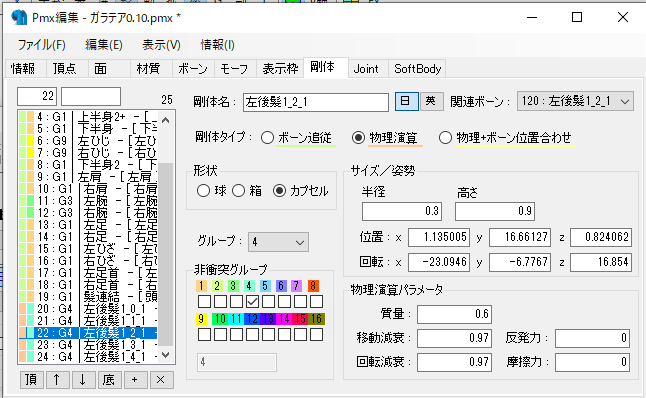
Task: Select list row 20 左後髪1_0_1
Action: [88, 309]
